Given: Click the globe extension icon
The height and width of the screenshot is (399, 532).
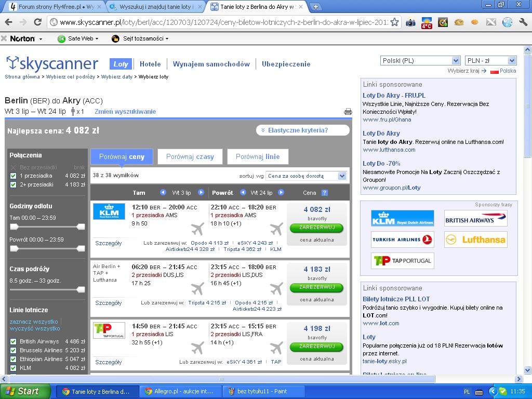Looking at the screenshot, I should (x=507, y=22).
